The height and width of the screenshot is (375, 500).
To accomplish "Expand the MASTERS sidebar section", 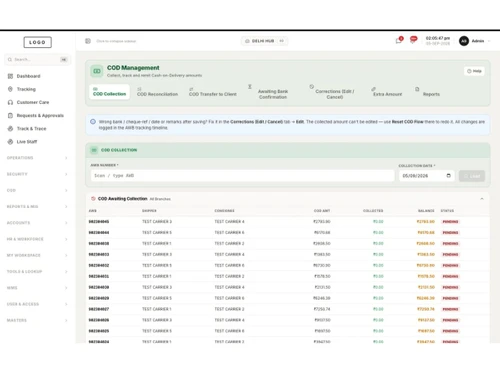I will [37, 320].
